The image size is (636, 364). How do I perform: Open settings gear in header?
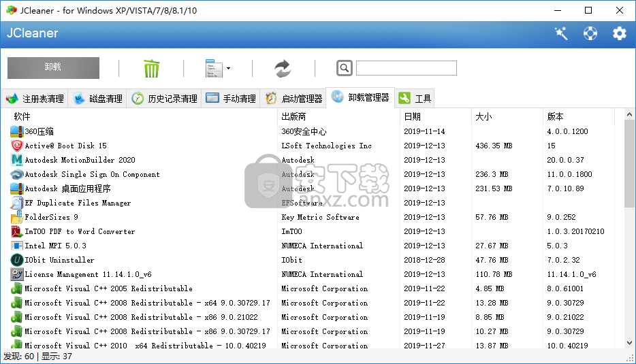click(620, 33)
